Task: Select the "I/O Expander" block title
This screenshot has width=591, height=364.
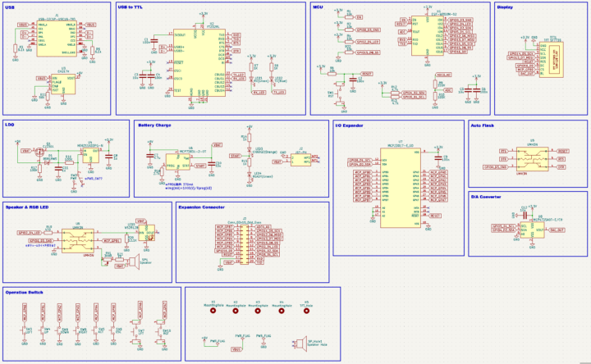Action: 350,125
